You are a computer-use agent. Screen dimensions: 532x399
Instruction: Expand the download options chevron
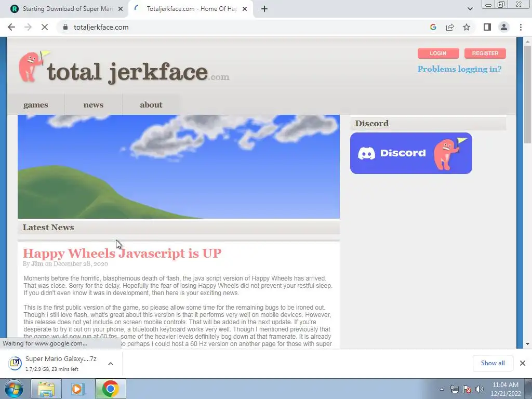click(111, 363)
